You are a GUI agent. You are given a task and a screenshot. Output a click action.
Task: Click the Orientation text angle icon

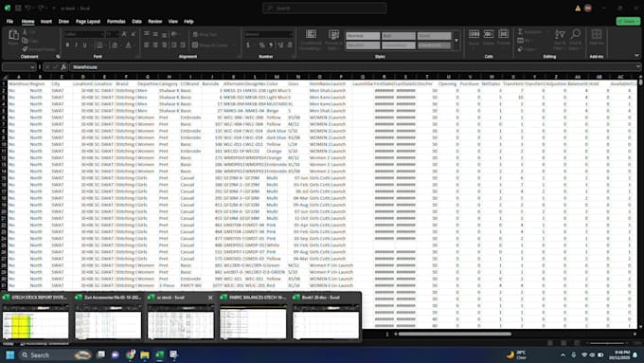click(x=174, y=34)
